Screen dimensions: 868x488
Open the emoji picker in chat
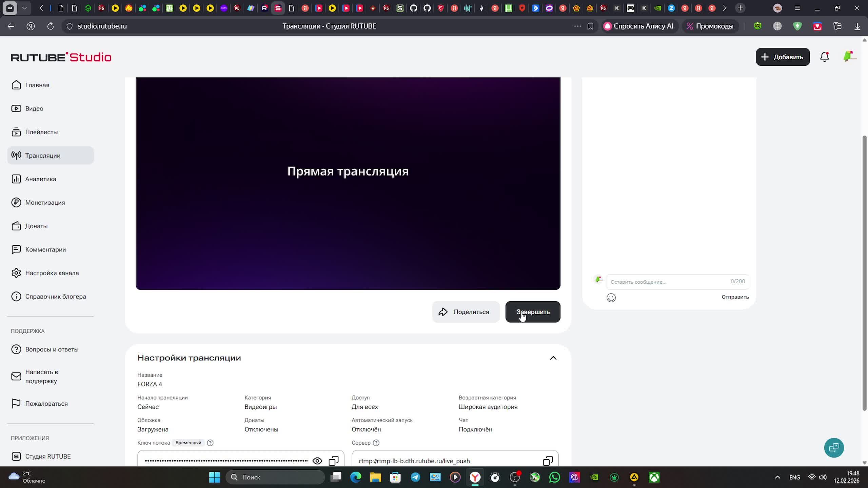pos(611,298)
